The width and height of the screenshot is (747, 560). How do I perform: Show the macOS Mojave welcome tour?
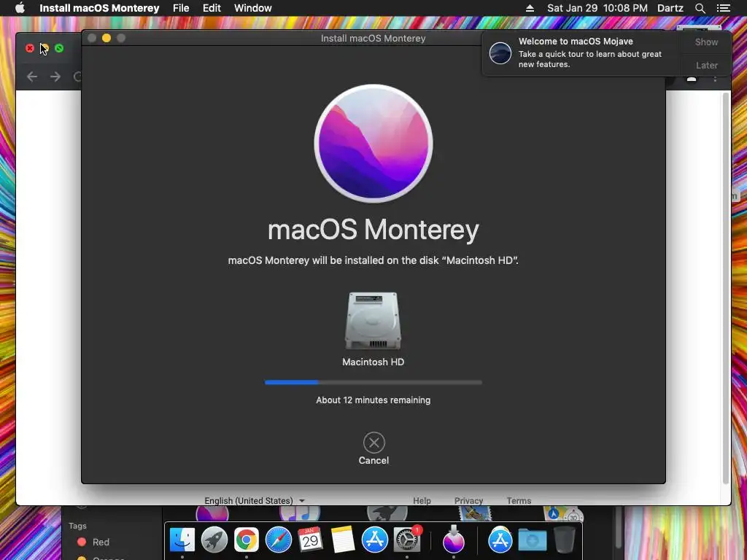706,42
